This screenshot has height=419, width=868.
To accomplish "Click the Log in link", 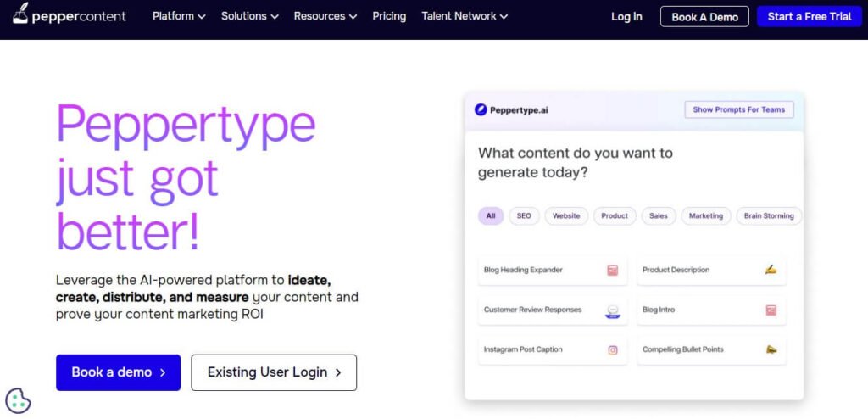I will click(x=626, y=17).
